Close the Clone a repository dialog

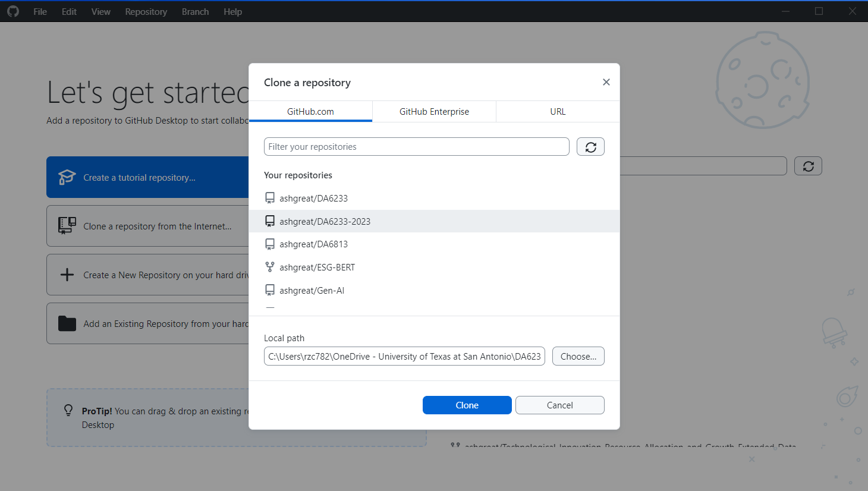[x=606, y=82]
